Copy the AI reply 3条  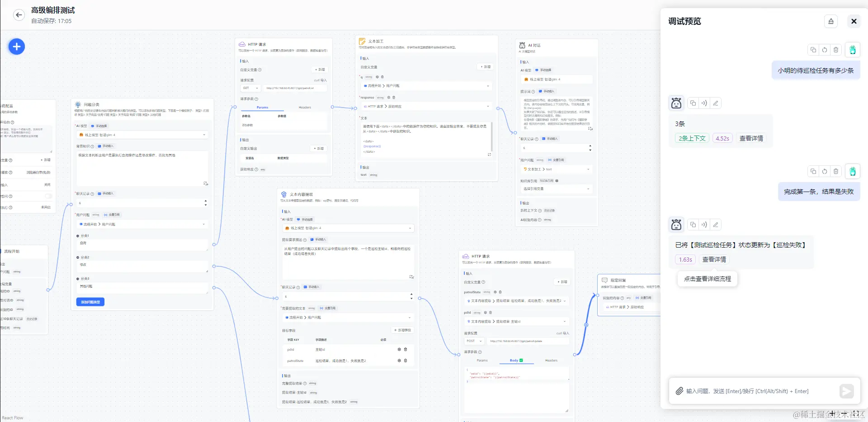click(x=693, y=103)
